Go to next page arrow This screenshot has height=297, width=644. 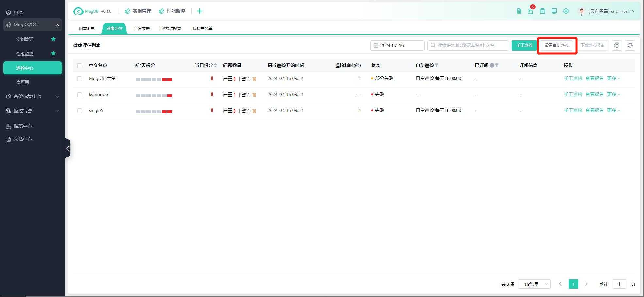[586, 284]
